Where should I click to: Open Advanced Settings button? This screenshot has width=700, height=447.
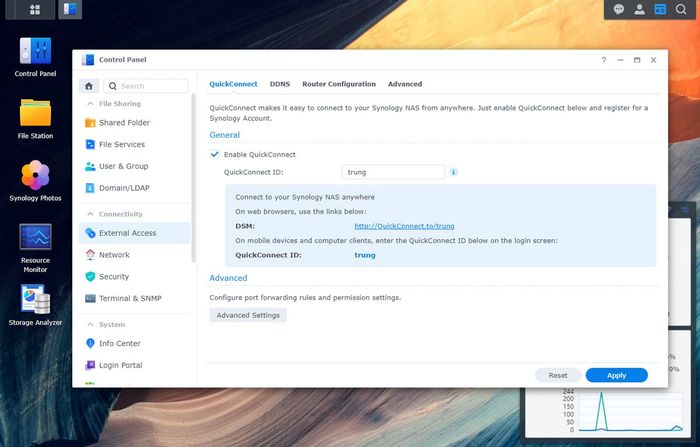[x=248, y=315]
